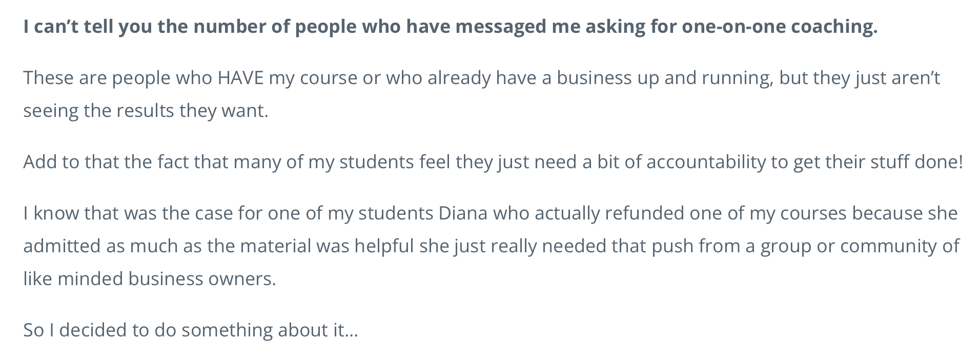Click the phrase "seeing the results they want."

[146, 111]
